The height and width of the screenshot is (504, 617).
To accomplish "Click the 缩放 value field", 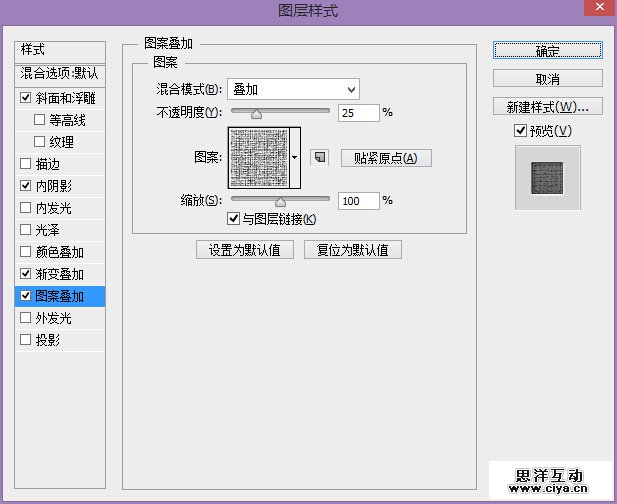I will pos(358,201).
